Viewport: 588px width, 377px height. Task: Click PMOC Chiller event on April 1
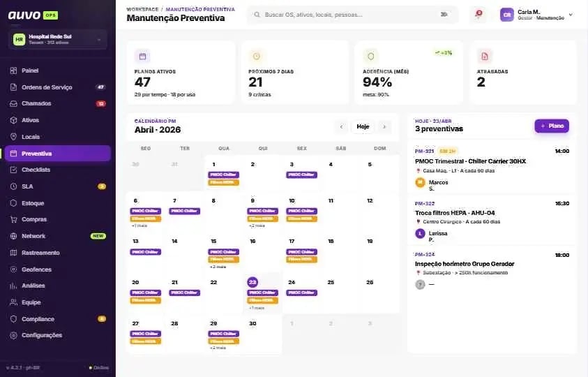pyautogui.click(x=223, y=175)
